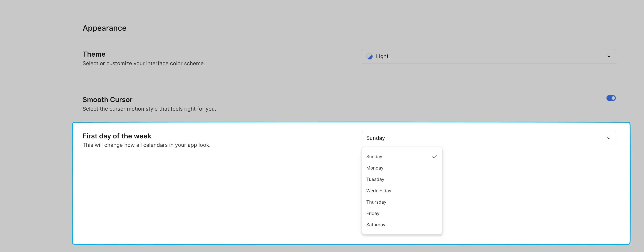644x252 pixels.
Task: Click the Light theme label
Action: pyautogui.click(x=382, y=56)
